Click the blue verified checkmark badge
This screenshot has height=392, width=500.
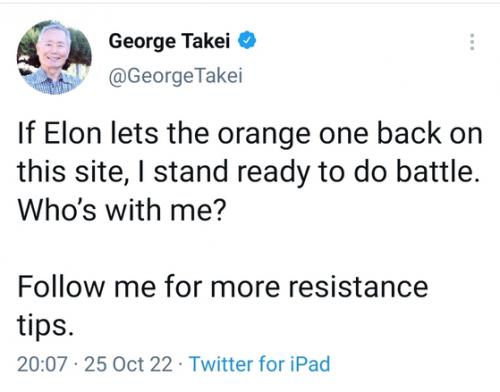pyautogui.click(x=247, y=40)
